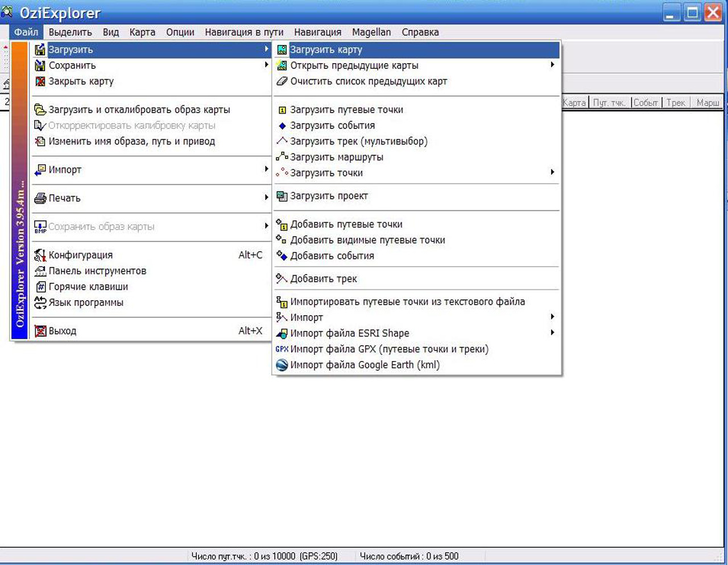Choose Конфигурация Alt+C entry
This screenshot has height=565, width=728.
click(x=151, y=255)
